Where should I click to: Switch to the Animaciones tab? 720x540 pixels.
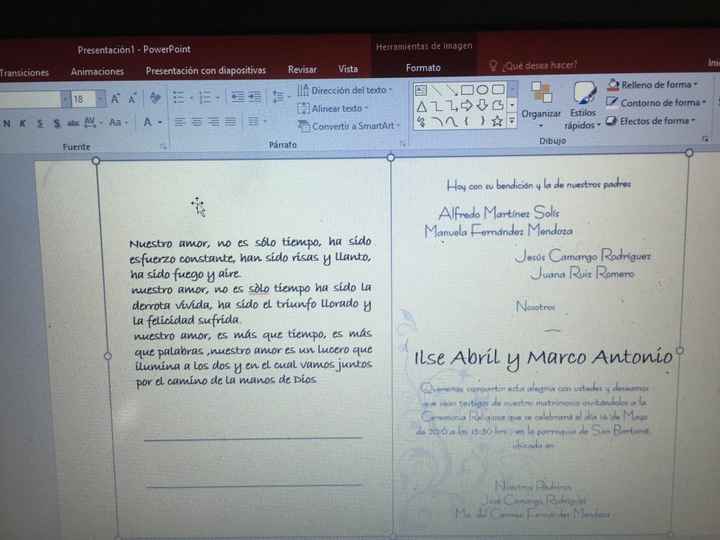(x=97, y=71)
